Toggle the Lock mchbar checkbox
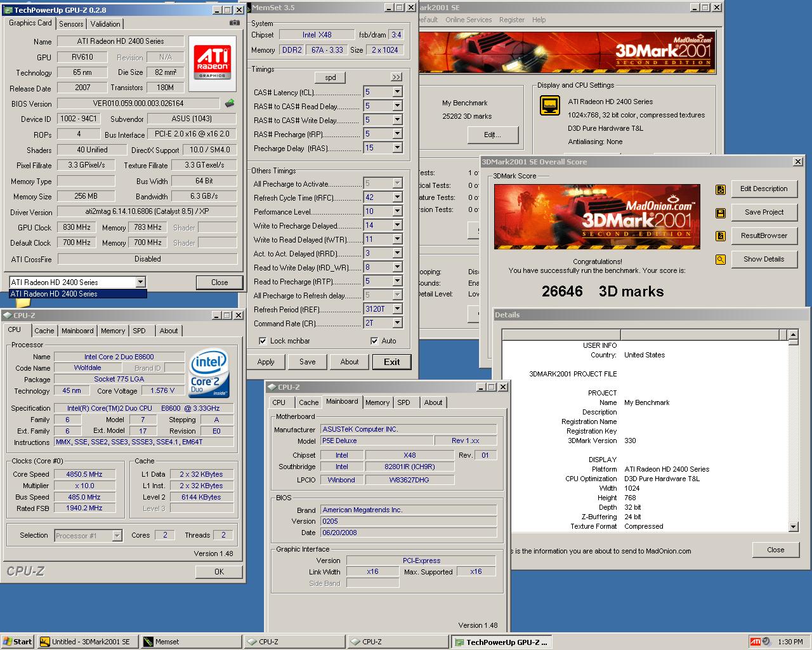The width and height of the screenshot is (812, 650). pos(263,341)
